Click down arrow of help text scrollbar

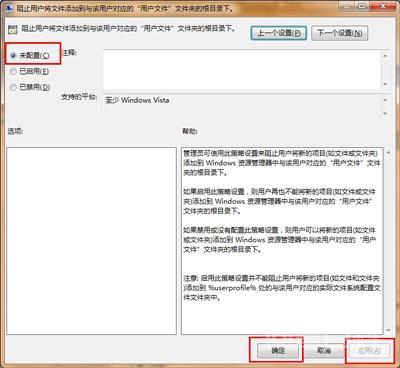pos(388,330)
